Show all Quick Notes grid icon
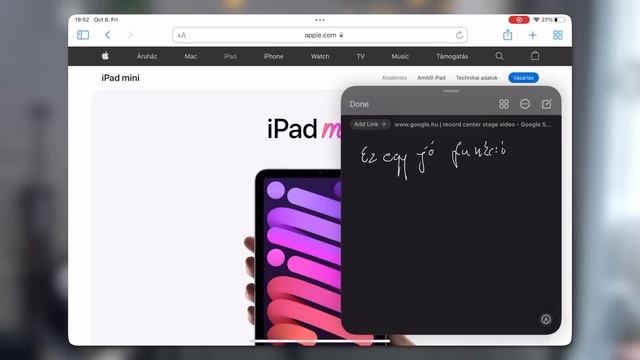 tap(504, 104)
